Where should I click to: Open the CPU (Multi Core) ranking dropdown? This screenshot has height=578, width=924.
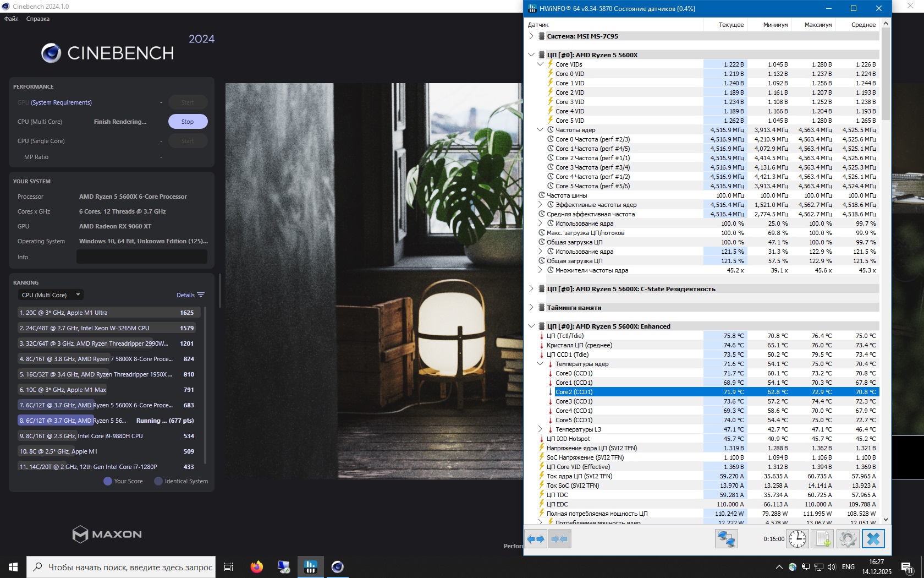coord(51,295)
